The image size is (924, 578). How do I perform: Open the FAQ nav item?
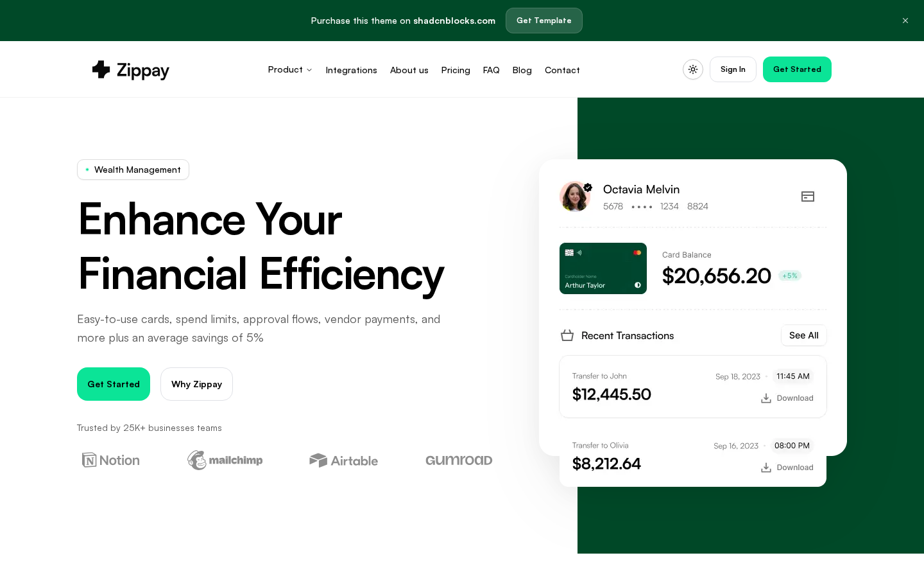pos(491,70)
